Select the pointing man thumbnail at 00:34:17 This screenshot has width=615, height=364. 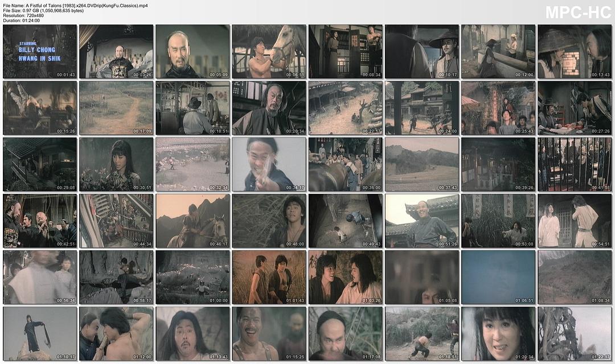coord(269,164)
